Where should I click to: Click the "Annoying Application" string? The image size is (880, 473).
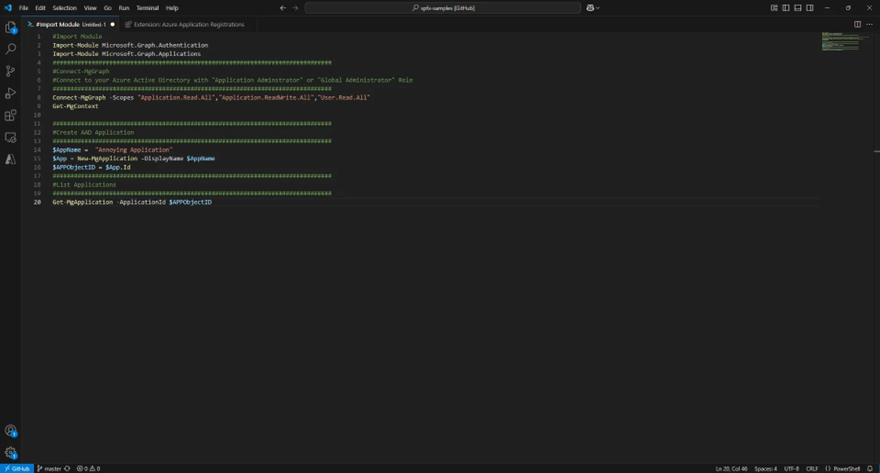(x=134, y=150)
